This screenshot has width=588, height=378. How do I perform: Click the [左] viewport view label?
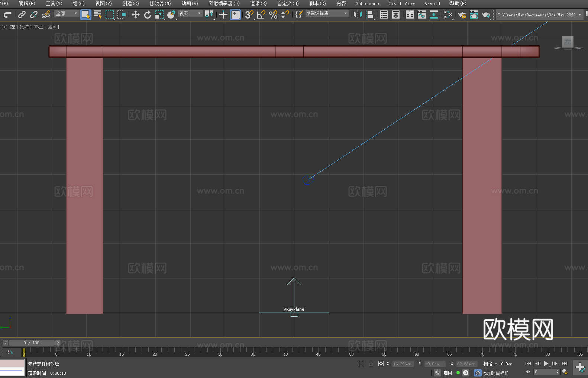[x=13, y=27]
